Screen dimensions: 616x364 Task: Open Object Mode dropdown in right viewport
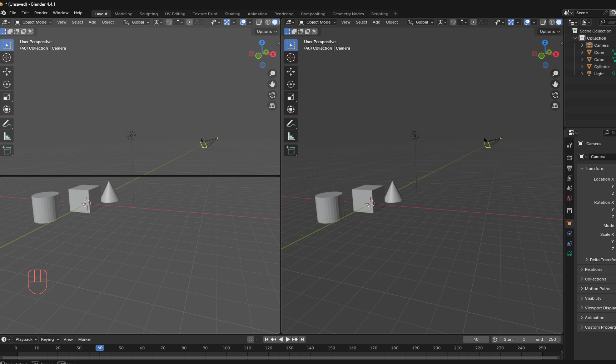317,22
